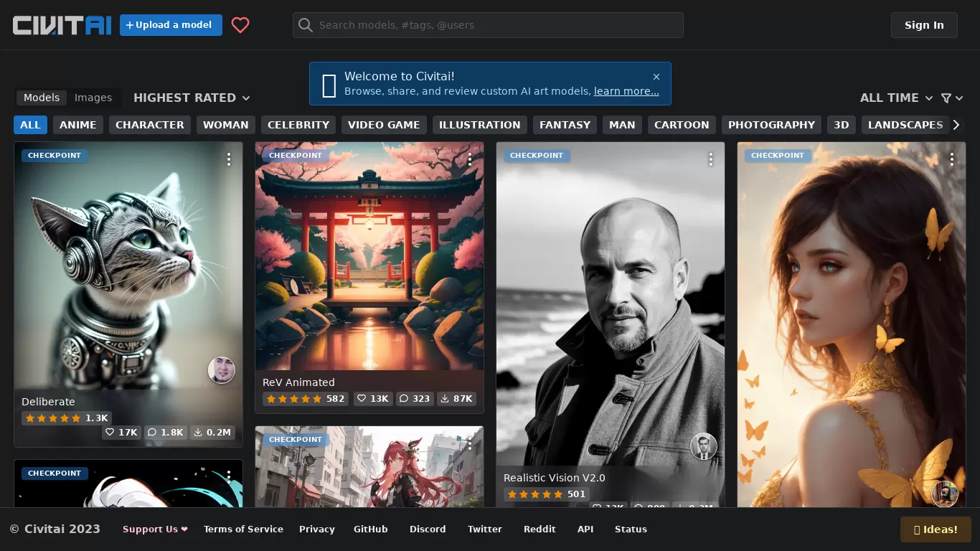
Task: Open API footer link
Action: point(585,529)
